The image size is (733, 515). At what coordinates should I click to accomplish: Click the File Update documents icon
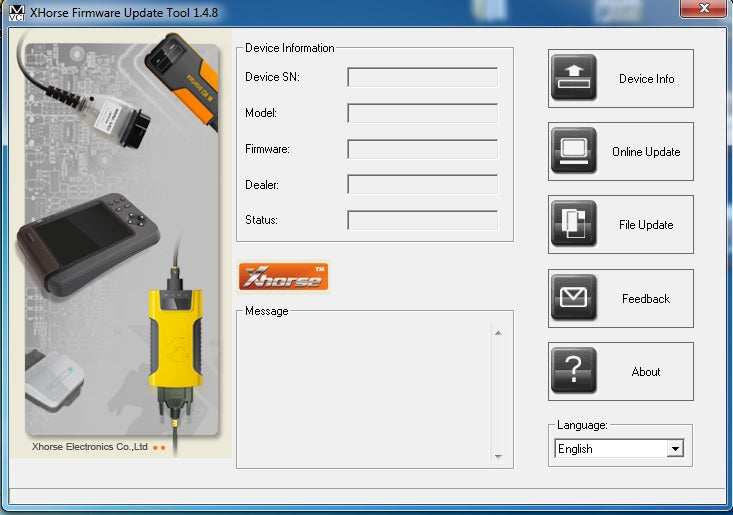pyautogui.click(x=574, y=223)
